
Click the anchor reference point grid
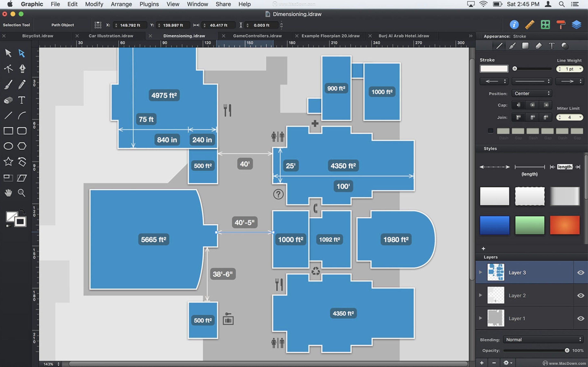[x=98, y=25]
